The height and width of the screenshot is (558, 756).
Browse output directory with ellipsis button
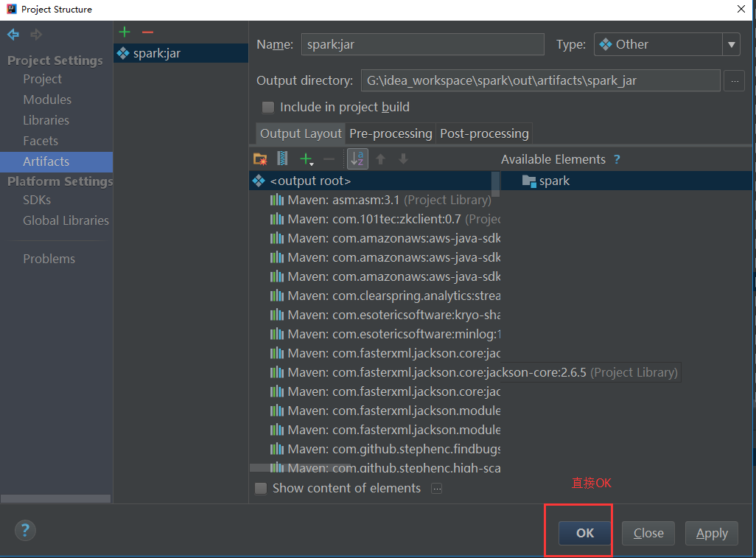click(x=735, y=81)
